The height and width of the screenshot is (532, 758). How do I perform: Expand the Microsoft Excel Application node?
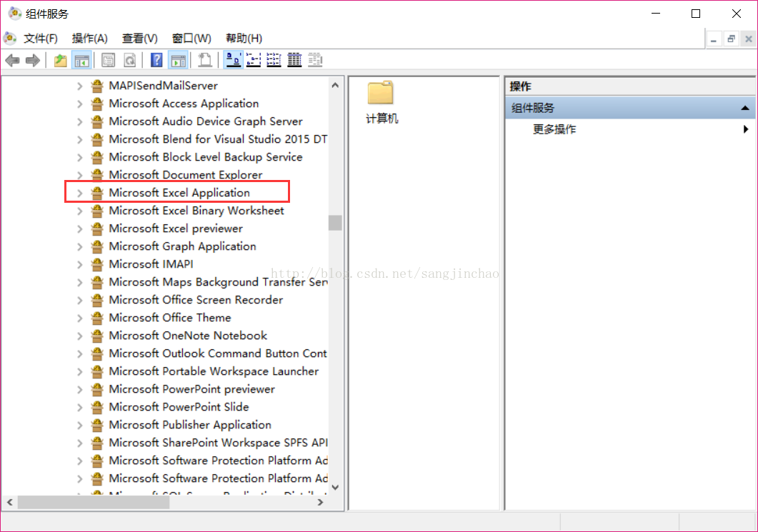click(79, 192)
